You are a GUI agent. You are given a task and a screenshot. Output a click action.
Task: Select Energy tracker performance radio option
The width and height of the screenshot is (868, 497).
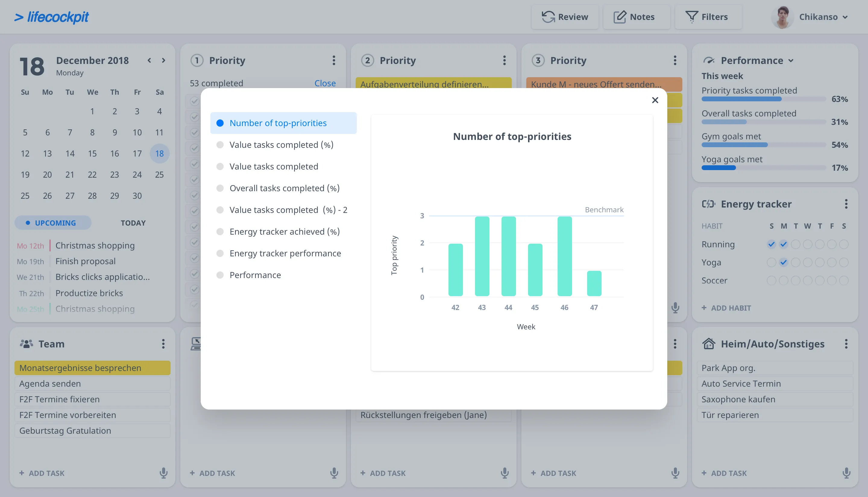(220, 253)
